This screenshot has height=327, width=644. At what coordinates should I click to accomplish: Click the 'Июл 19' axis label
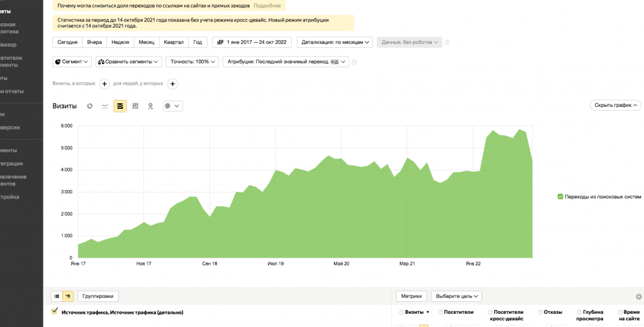tap(275, 263)
